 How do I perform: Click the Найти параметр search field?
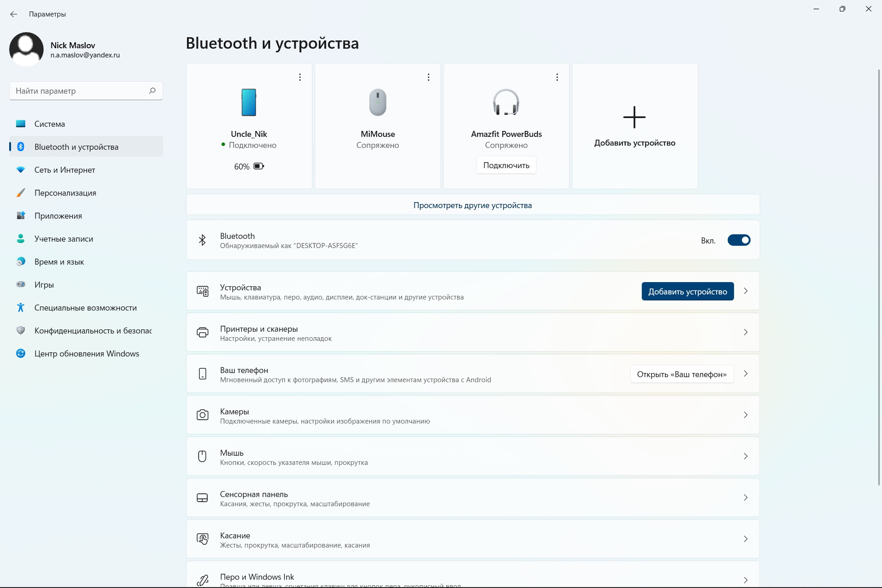click(78, 91)
